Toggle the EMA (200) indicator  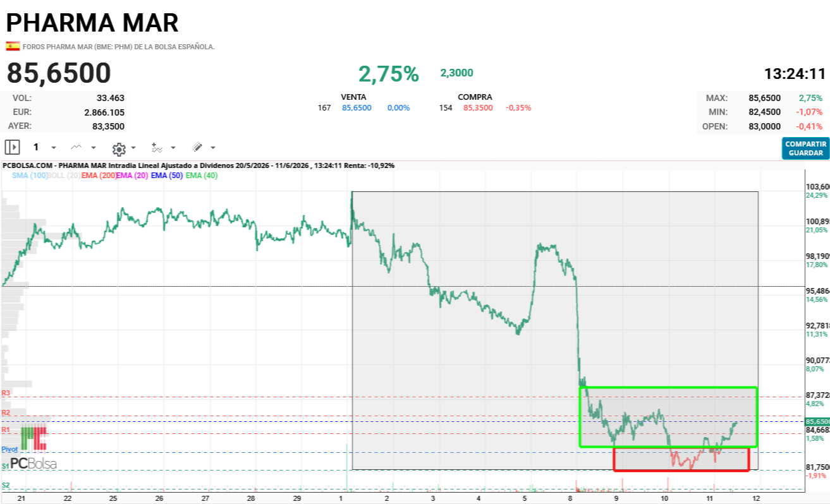click(99, 176)
